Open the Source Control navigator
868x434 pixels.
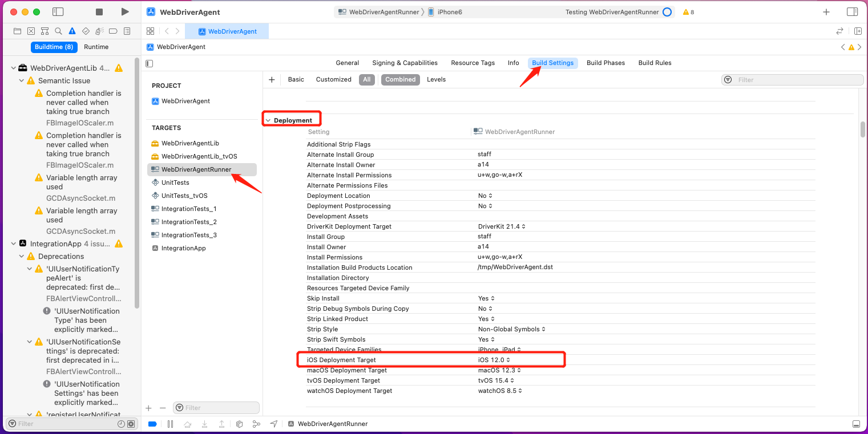click(31, 31)
